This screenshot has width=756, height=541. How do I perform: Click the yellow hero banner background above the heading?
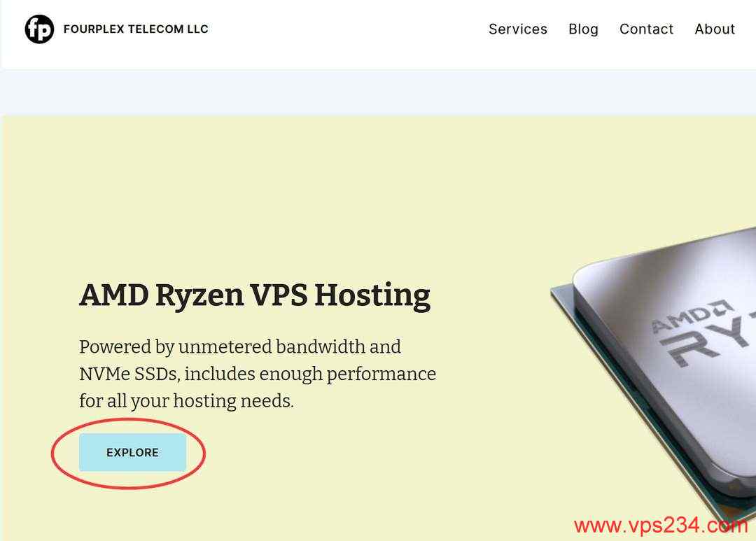pyautogui.click(x=289, y=193)
